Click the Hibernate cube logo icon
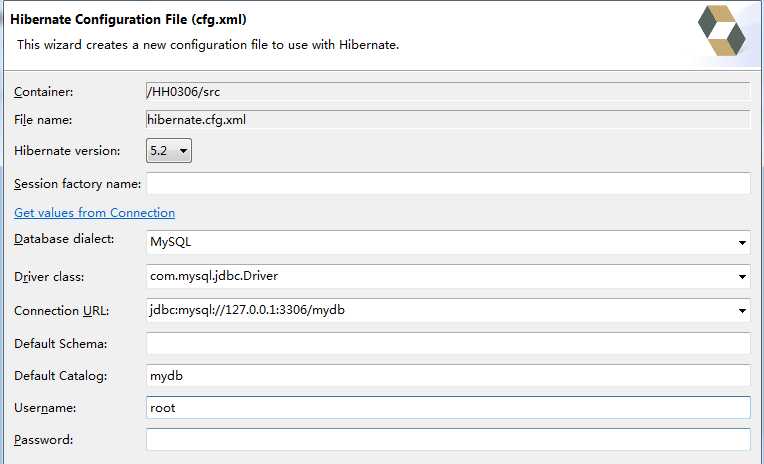The width and height of the screenshot is (764, 464). (722, 30)
